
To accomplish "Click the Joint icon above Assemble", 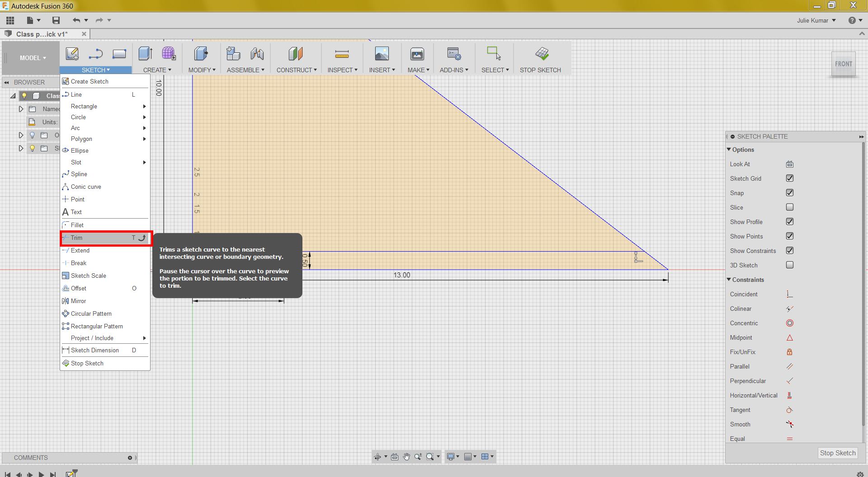I will 257,54.
